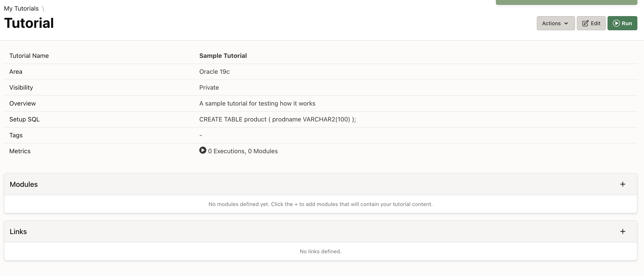The height and width of the screenshot is (276, 644).
Task: Open the Actions dropdown menu
Action: [x=555, y=23]
